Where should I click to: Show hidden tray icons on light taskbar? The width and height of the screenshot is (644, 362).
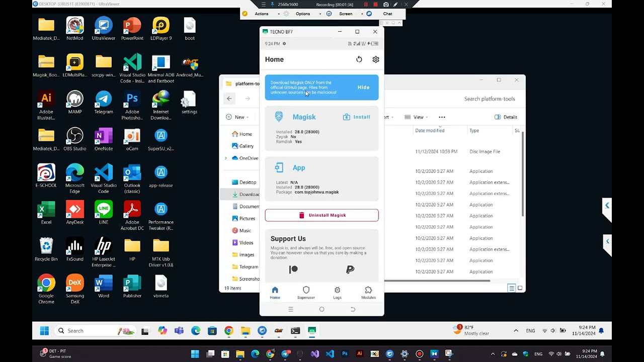tap(516, 331)
